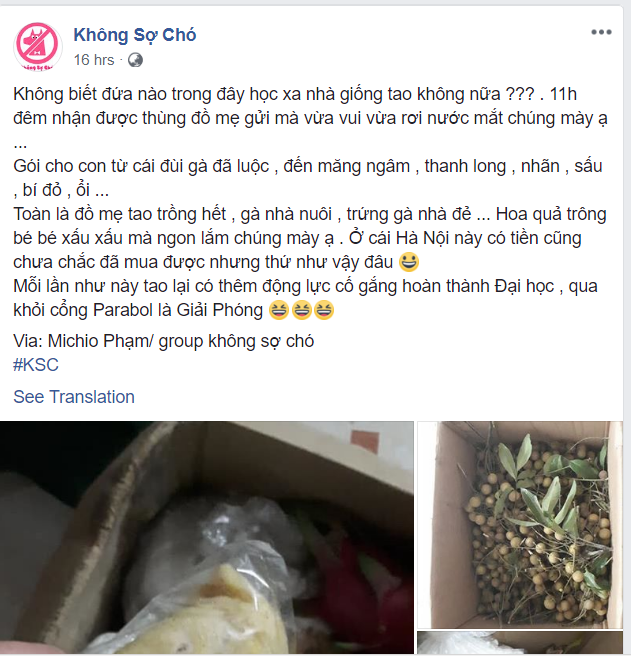Click the first laughing emoji after 'Giải Phóng'
The height and width of the screenshot is (656, 631).
coord(279,310)
